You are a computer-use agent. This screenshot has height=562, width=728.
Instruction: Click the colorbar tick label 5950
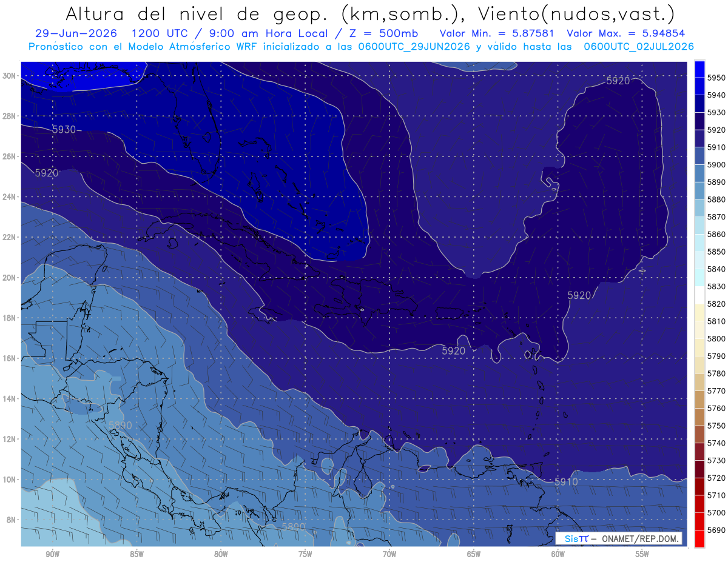coord(716,78)
